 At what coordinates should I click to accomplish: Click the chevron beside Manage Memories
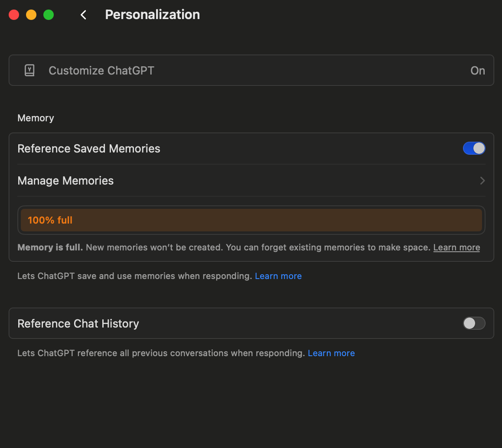point(482,181)
